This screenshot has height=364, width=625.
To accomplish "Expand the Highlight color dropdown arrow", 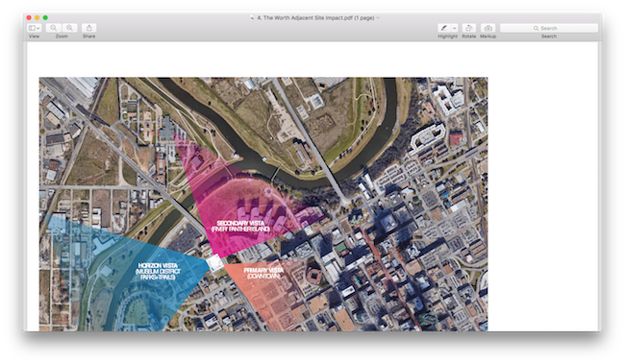I will [454, 28].
